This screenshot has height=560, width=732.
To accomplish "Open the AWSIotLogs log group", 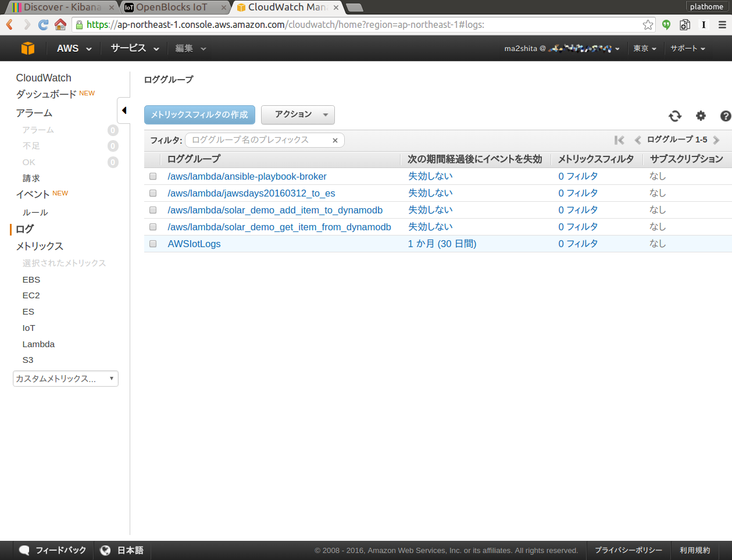I will pyautogui.click(x=194, y=244).
